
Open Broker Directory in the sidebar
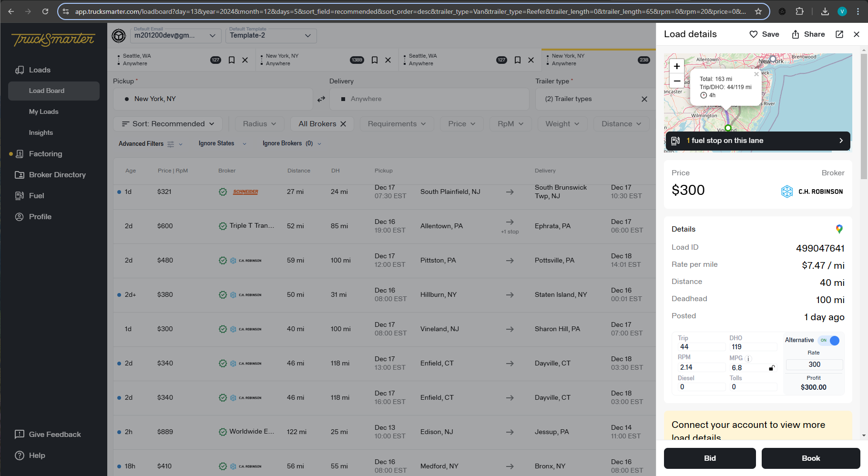[x=57, y=175]
